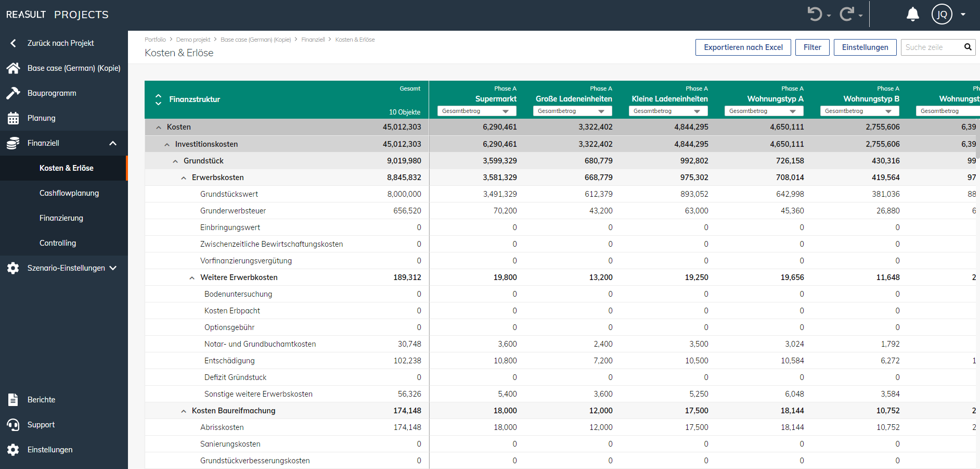Image resolution: width=980 pixels, height=469 pixels.
Task: Collapse the Weitere Erwerbskosten group
Action: pos(192,277)
